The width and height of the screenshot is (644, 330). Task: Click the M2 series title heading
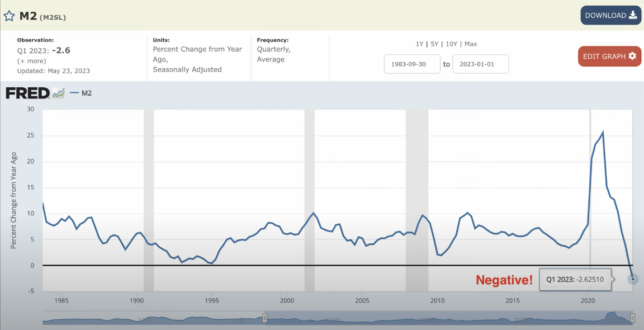tap(28, 16)
